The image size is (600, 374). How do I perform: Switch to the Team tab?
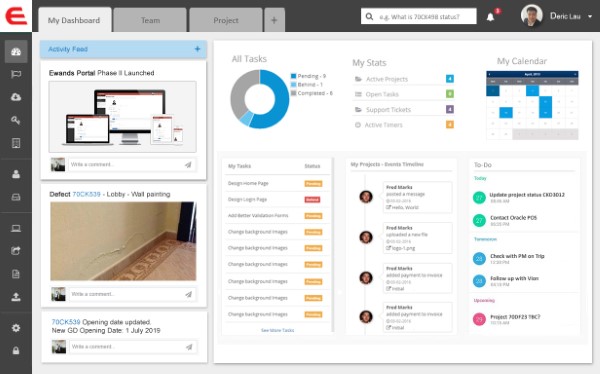point(150,20)
